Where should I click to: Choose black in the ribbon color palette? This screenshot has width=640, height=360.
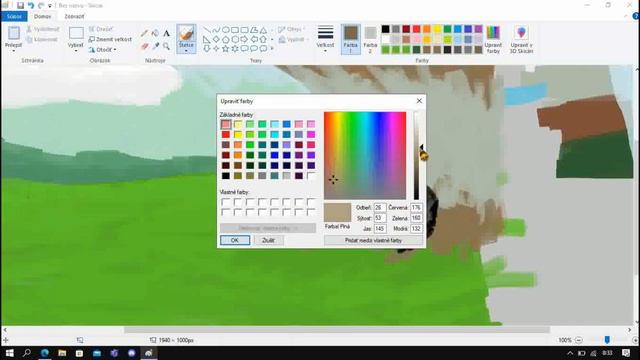pyautogui.click(x=385, y=29)
